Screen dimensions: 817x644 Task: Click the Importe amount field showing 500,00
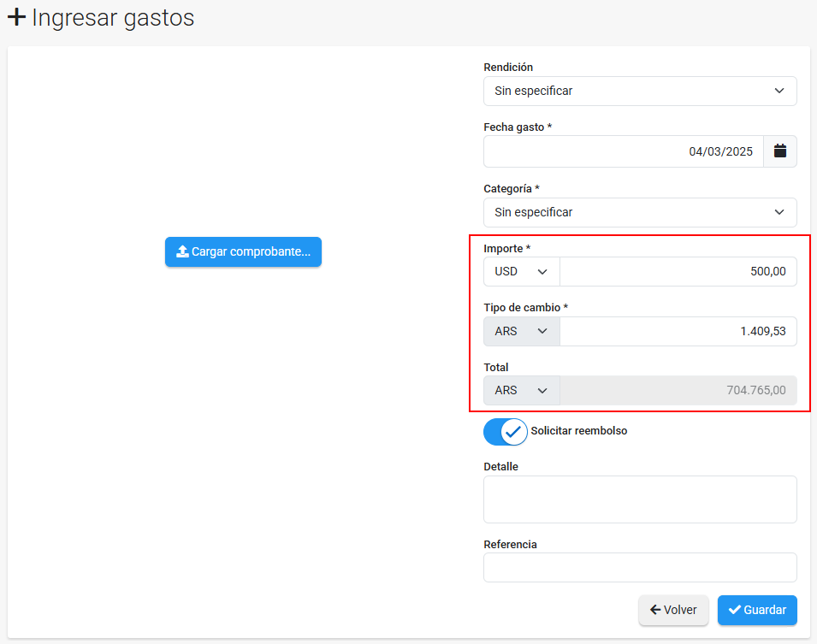(678, 272)
